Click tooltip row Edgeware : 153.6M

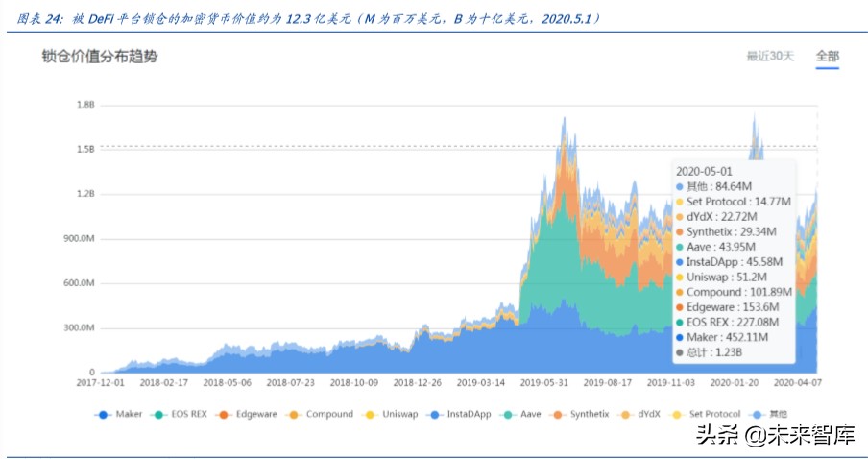[728, 306]
